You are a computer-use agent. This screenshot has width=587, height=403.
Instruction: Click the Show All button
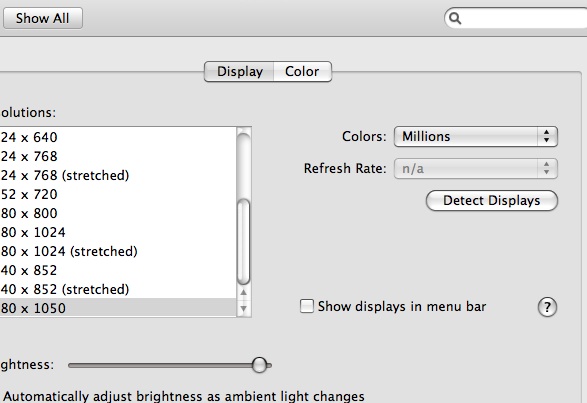tap(43, 18)
